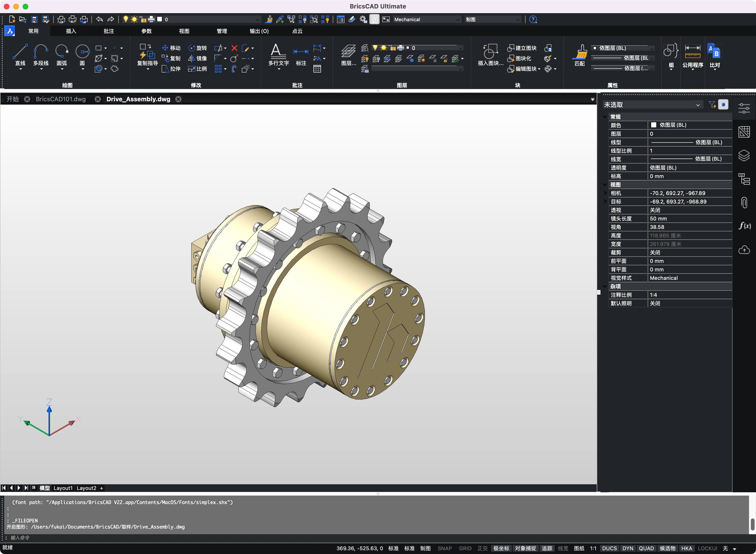Open the 参数 ribbon tab
The height and width of the screenshot is (554, 756).
(146, 31)
